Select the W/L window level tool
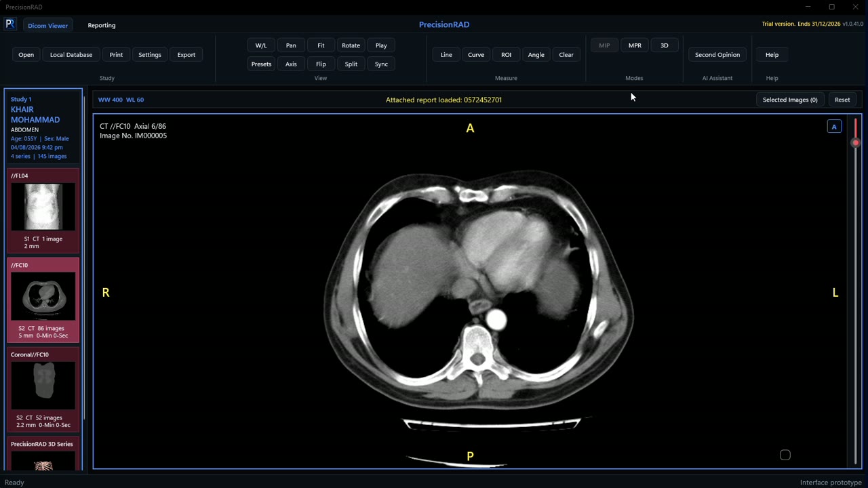The width and height of the screenshot is (868, 488). click(261, 45)
